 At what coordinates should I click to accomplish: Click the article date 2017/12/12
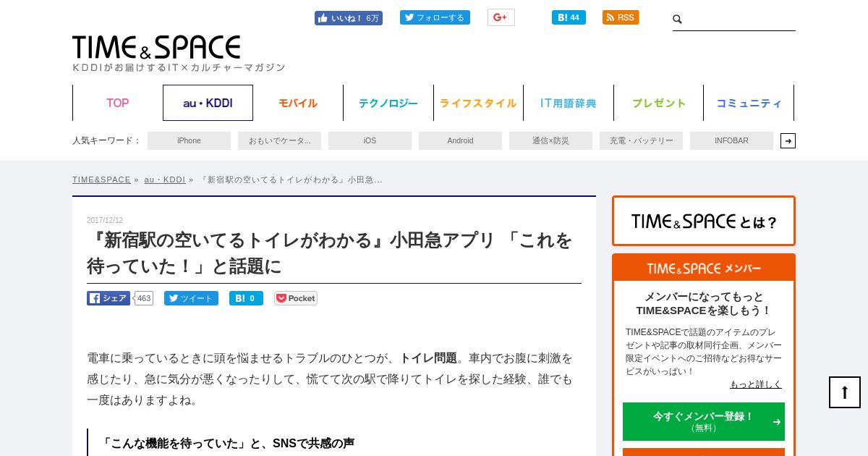tap(105, 220)
